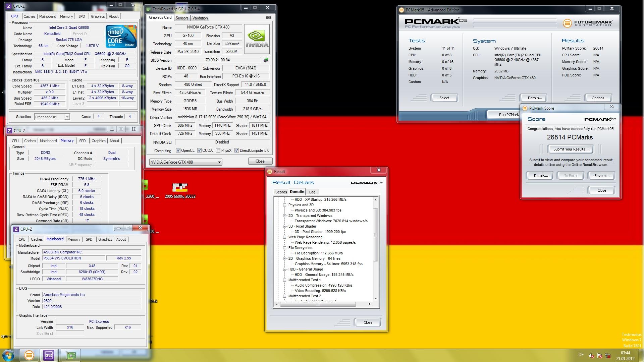Image resolution: width=644 pixels, height=362 pixels.
Task: Click the DE language indicator
Action: [x=581, y=355]
